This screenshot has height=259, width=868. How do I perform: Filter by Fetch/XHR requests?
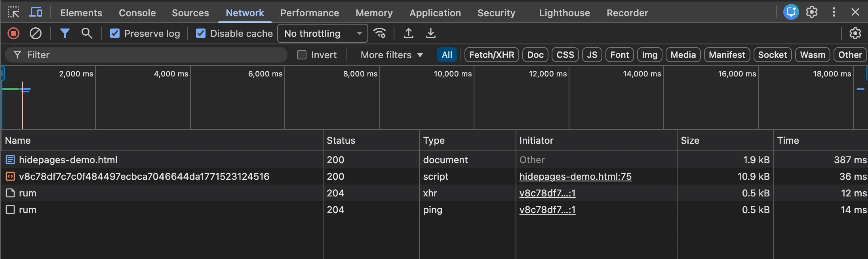pyautogui.click(x=492, y=55)
